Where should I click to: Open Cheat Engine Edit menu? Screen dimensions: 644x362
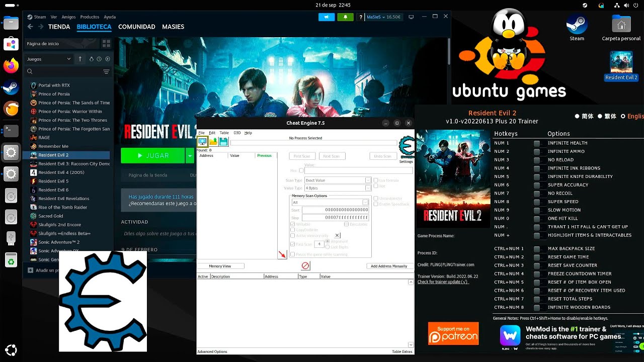212,133
